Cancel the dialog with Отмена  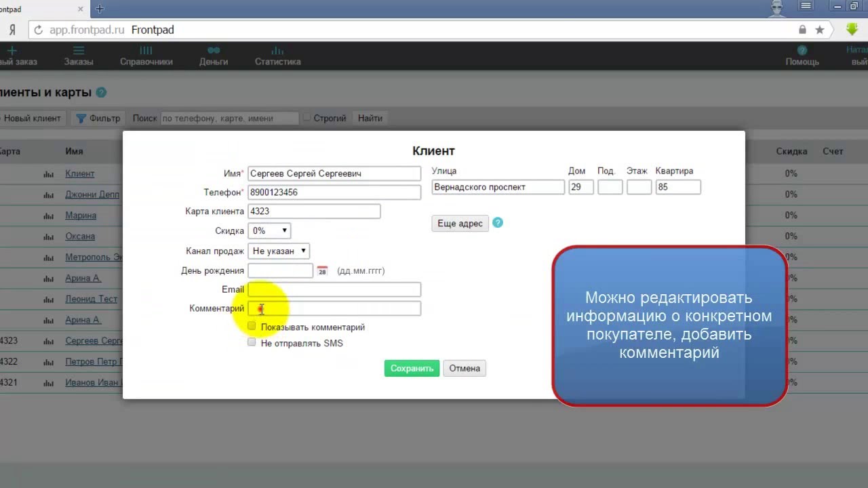coord(465,368)
